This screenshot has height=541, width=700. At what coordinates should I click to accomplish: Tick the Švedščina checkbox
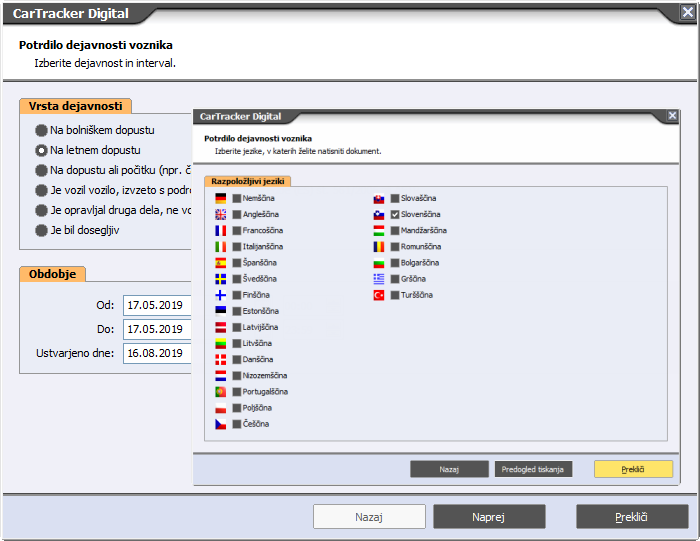pyautogui.click(x=237, y=279)
